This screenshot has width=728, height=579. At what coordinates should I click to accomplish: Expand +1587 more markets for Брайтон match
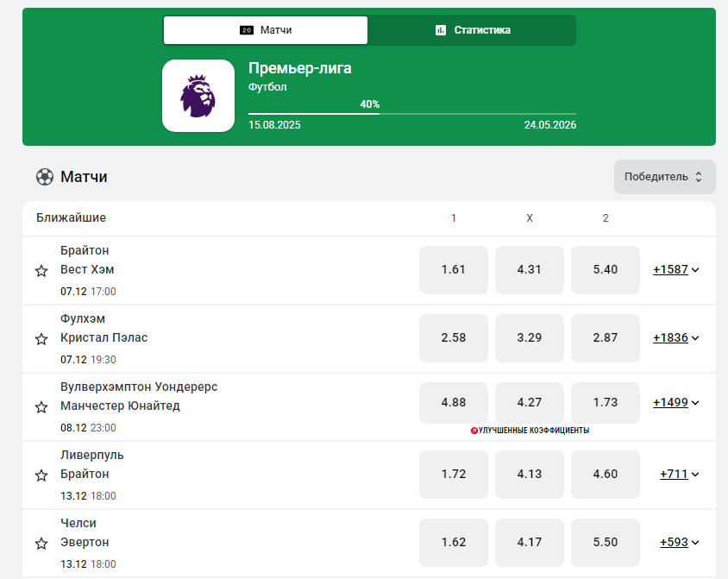point(675,270)
